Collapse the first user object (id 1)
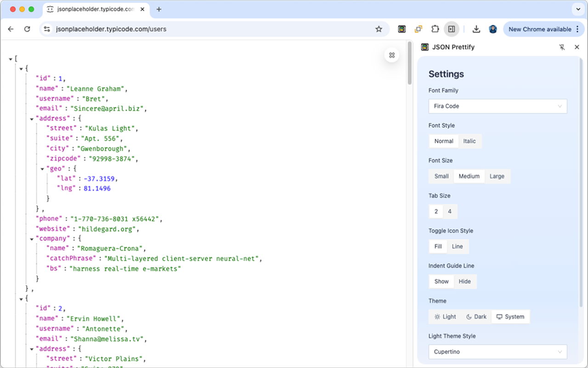This screenshot has width=588, height=368. click(x=21, y=69)
